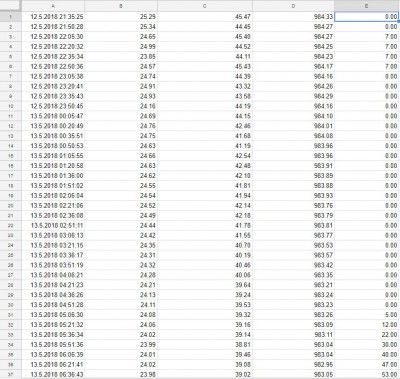Click cell containing value 45.47
The height and width of the screenshot is (379, 400).
(205, 17)
